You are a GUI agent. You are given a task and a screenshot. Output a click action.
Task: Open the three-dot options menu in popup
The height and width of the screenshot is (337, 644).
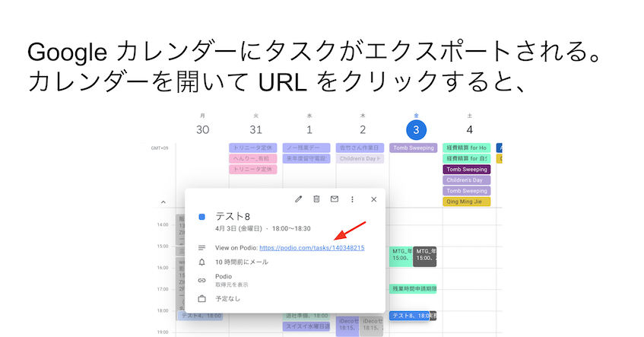tap(353, 199)
